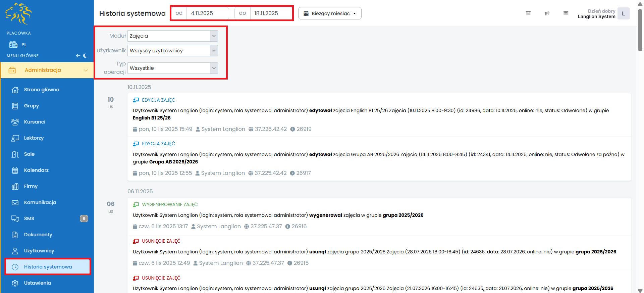
Task: Click the user avatar letter L
Action: 623,14
